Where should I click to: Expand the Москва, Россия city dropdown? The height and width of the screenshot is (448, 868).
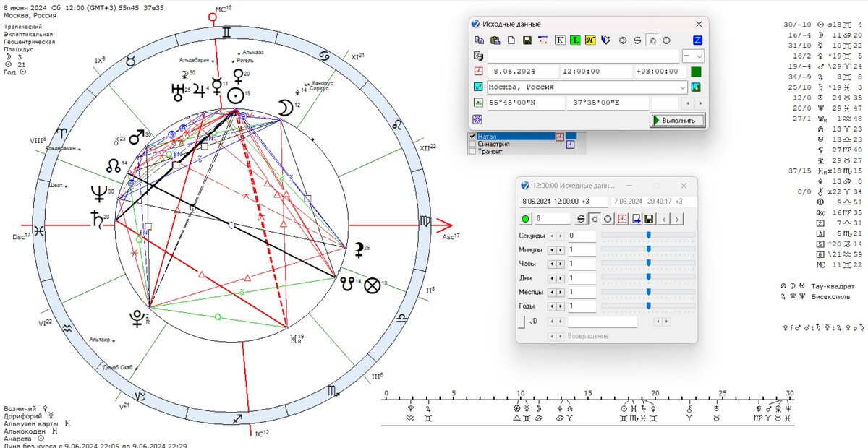click(x=682, y=87)
